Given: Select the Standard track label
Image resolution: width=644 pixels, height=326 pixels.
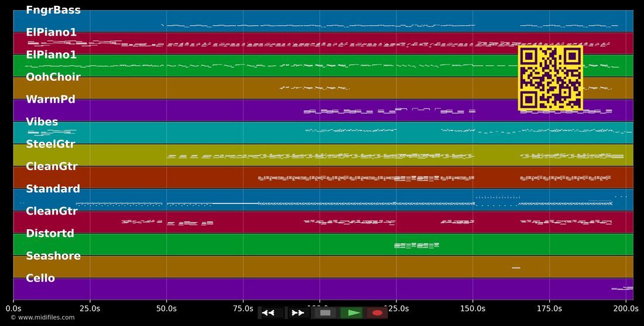Looking at the screenshot, I should coord(53,189).
